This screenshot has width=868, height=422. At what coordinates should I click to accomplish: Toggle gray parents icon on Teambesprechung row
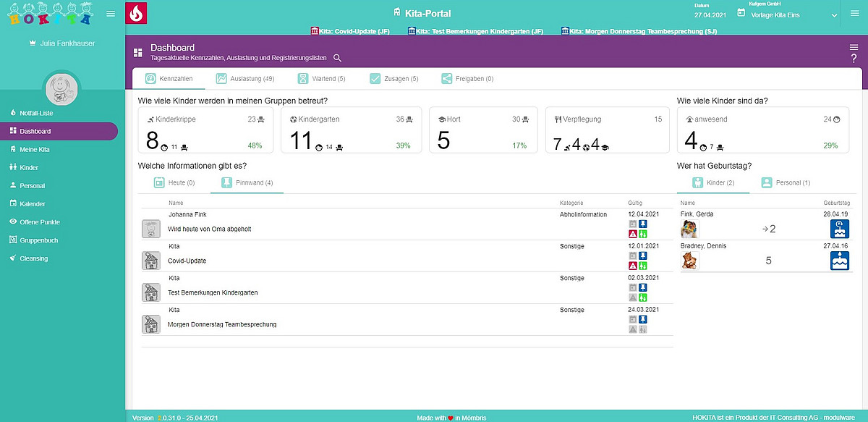click(x=642, y=329)
